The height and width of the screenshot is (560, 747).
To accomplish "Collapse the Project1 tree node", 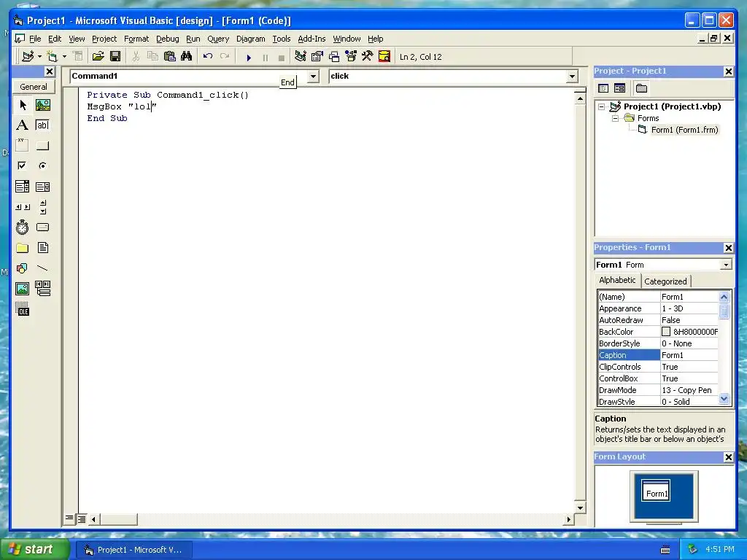I will pyautogui.click(x=602, y=106).
